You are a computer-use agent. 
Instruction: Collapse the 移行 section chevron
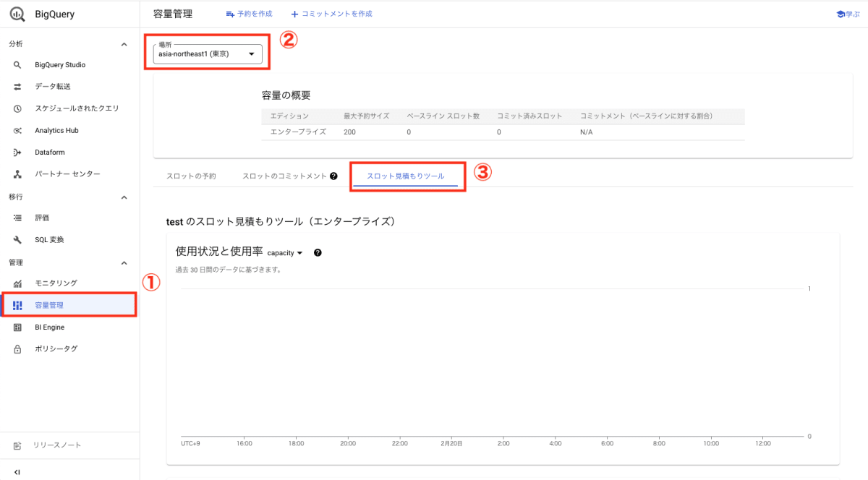[x=124, y=197]
